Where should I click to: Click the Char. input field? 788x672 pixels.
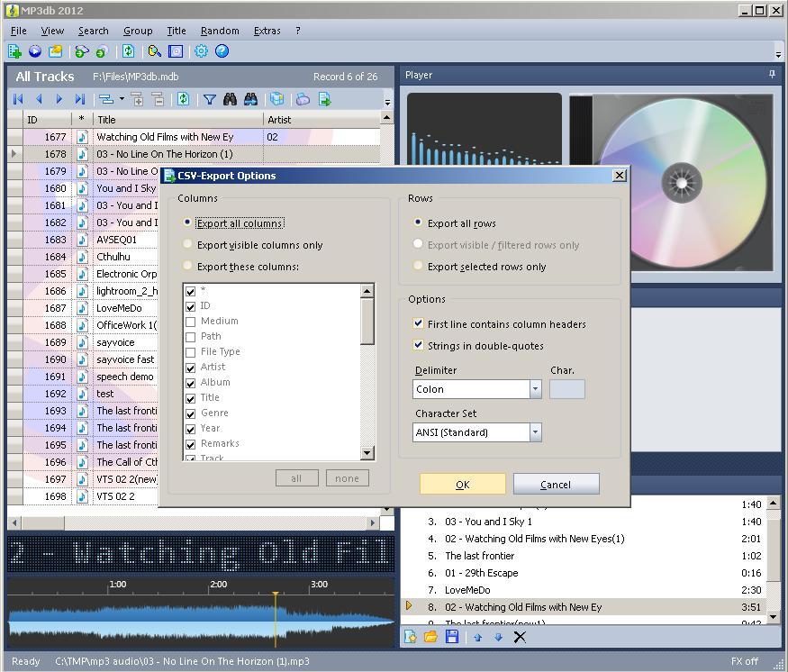pos(566,389)
